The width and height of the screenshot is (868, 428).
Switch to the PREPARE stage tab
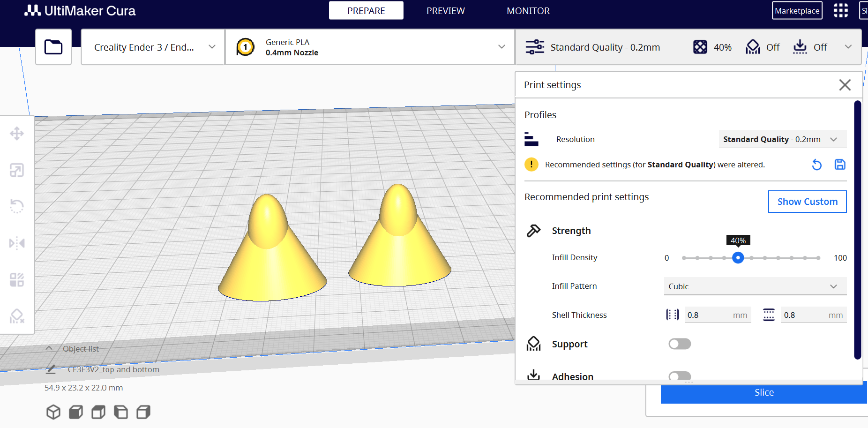pyautogui.click(x=366, y=10)
